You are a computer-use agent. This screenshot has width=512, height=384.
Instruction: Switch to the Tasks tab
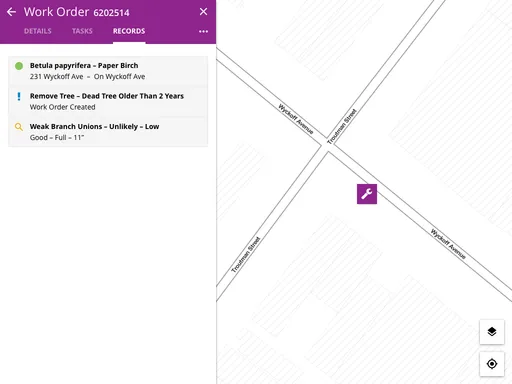click(82, 31)
